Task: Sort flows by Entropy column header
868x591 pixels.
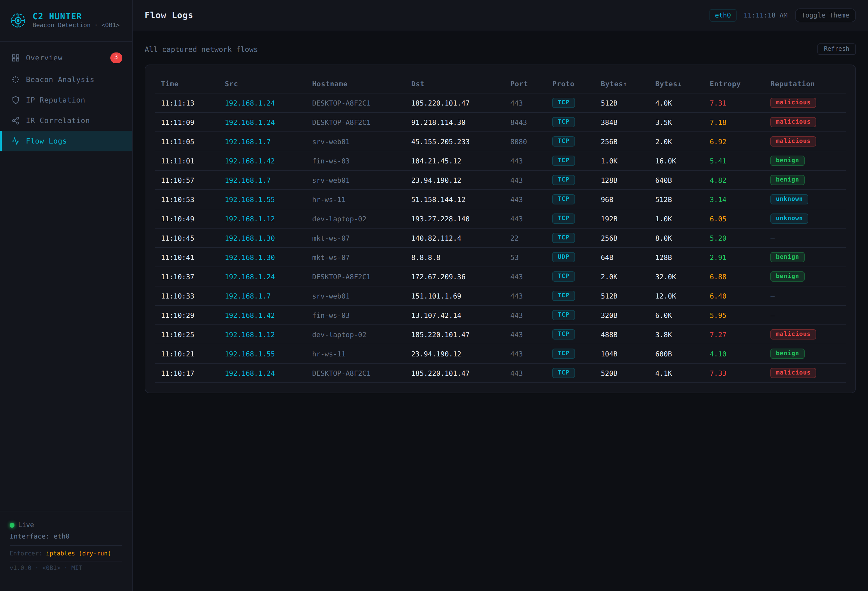Action: point(725,84)
